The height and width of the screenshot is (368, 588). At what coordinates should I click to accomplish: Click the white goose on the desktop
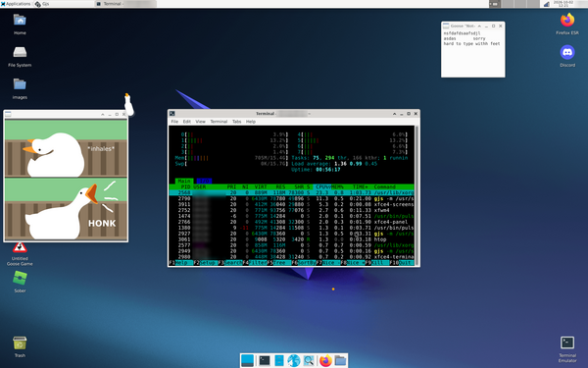tap(128, 105)
